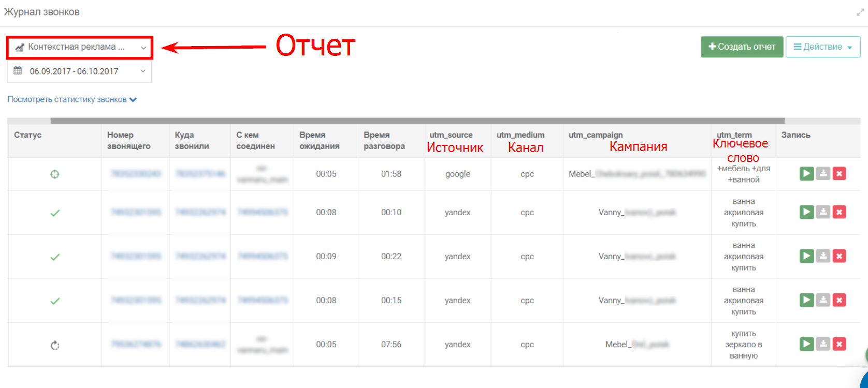Click the Создать отчет button
This screenshot has width=868, height=388.
click(742, 47)
